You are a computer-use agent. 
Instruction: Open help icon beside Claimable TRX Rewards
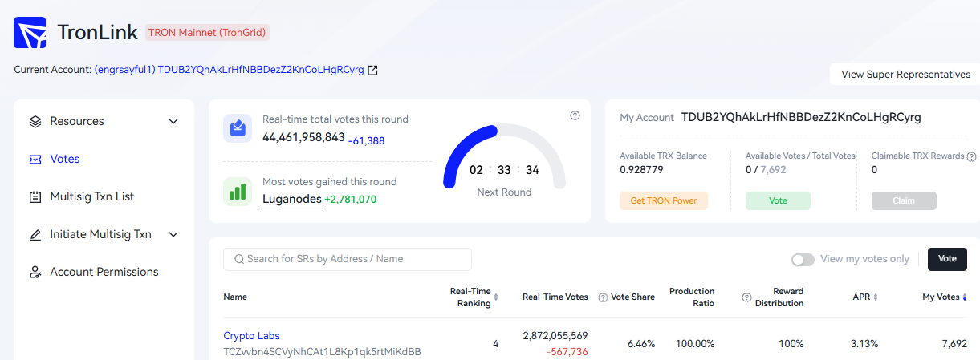point(971,156)
